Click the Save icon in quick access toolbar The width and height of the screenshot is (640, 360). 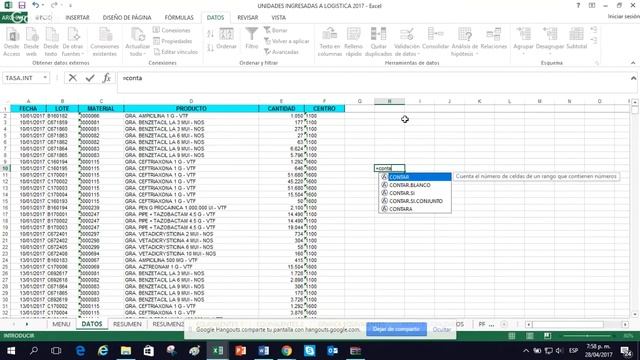pyautogui.click(x=22, y=5)
